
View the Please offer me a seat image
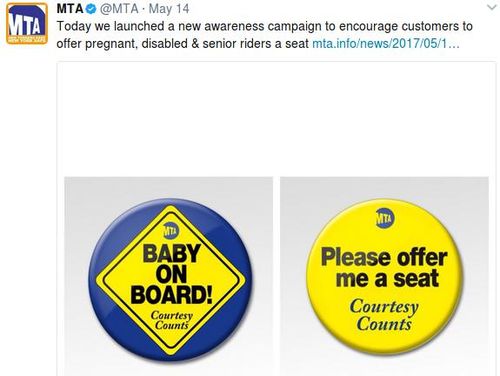[384, 276]
